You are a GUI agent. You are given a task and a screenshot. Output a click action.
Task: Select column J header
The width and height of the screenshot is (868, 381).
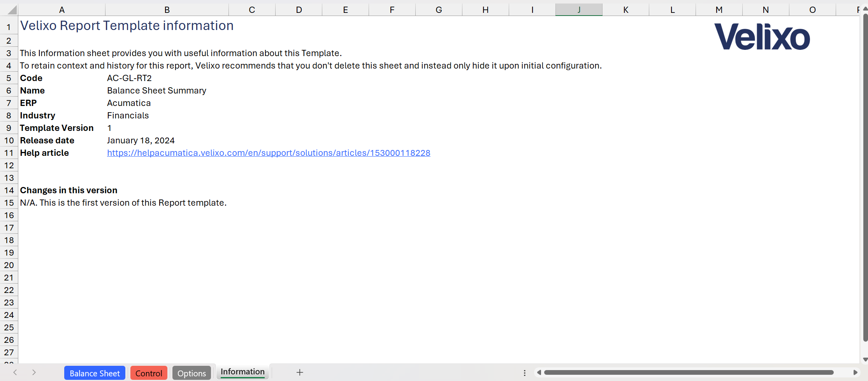[x=579, y=10]
